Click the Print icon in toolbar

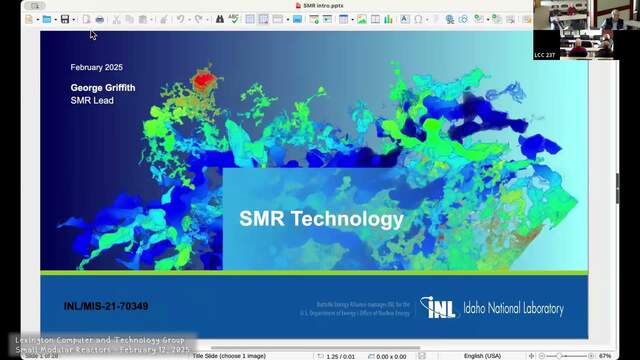[100, 19]
